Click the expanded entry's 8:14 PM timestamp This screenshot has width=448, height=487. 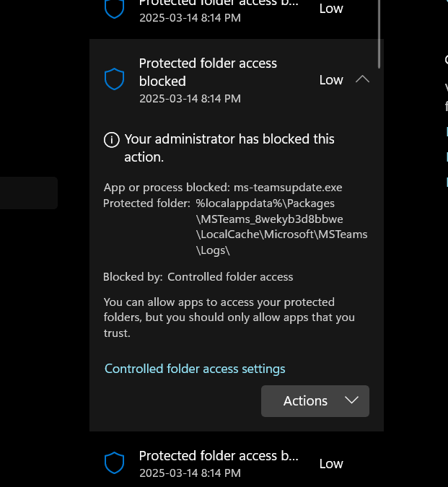pyautogui.click(x=190, y=98)
